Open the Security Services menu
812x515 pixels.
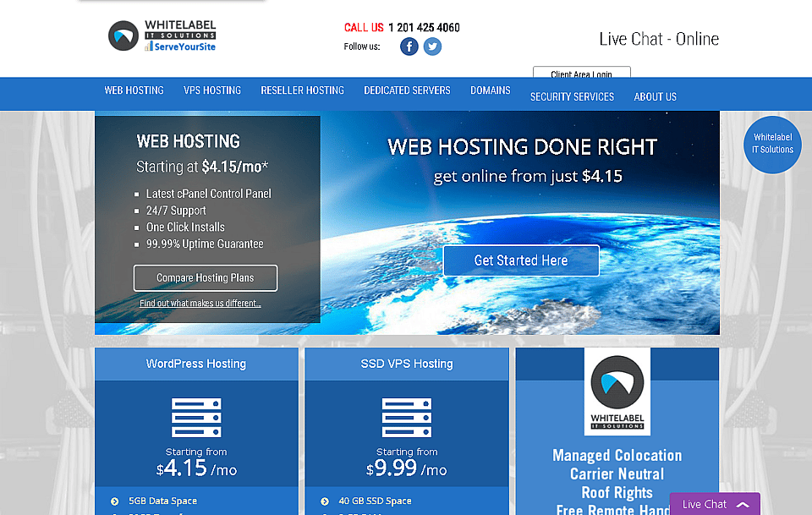click(573, 96)
